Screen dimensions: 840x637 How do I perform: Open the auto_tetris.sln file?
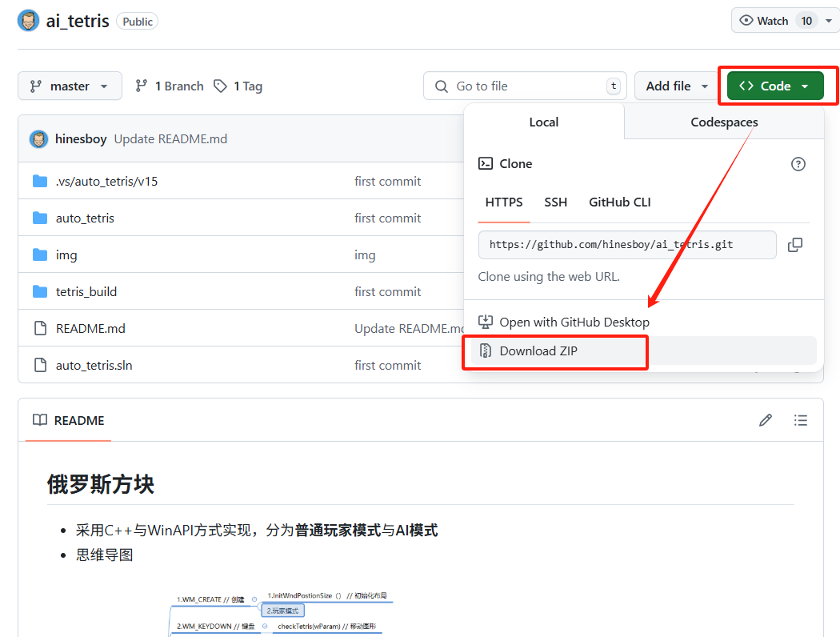coord(94,366)
